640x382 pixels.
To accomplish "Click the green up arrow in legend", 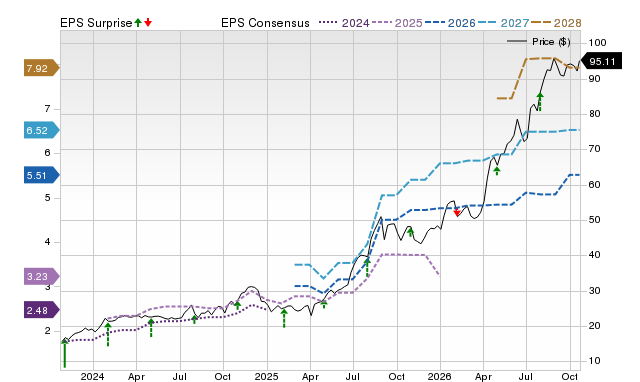I will click(x=138, y=22).
